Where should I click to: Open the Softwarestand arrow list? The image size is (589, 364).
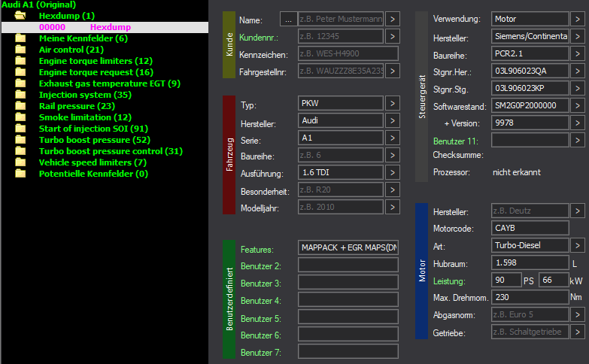[578, 105]
